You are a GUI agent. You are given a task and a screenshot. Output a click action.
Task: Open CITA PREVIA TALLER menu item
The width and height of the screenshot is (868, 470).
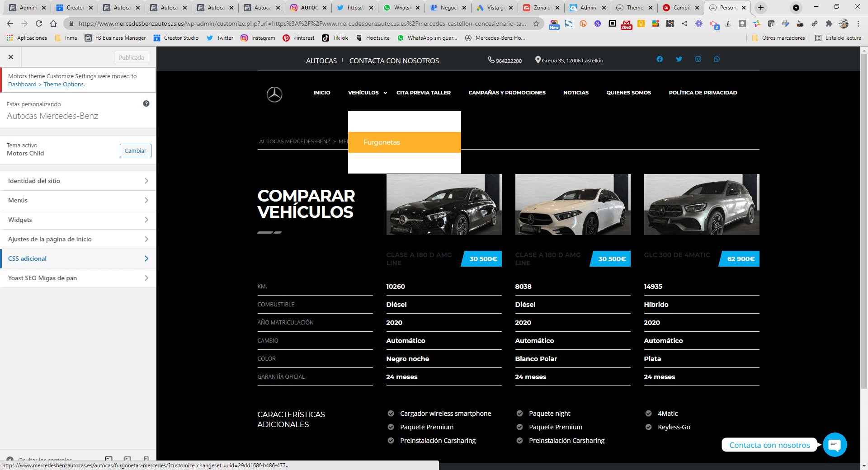(424, 93)
